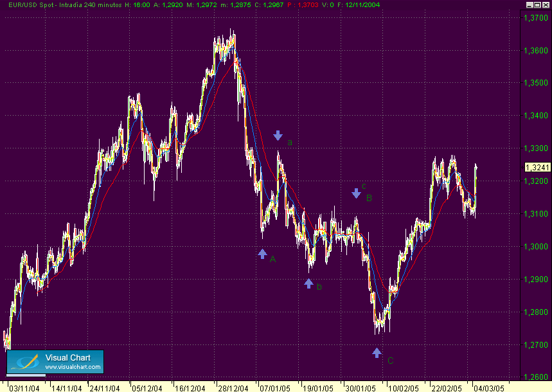Screen dimensions: 552x392
Task: Click the down arrow marker labeled a
Action: (x=278, y=136)
